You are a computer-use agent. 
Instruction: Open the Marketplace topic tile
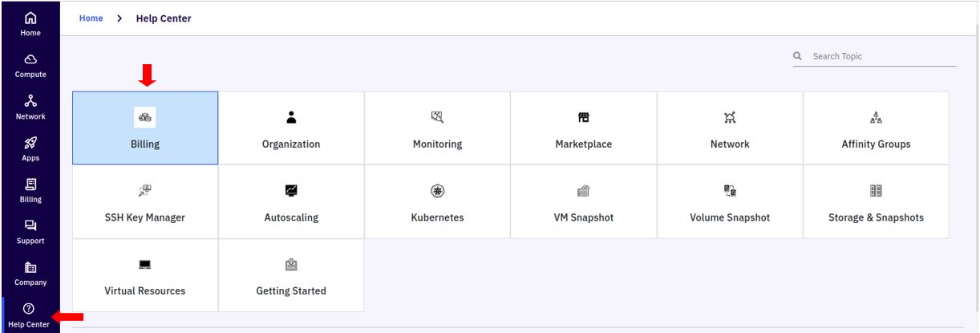click(584, 128)
